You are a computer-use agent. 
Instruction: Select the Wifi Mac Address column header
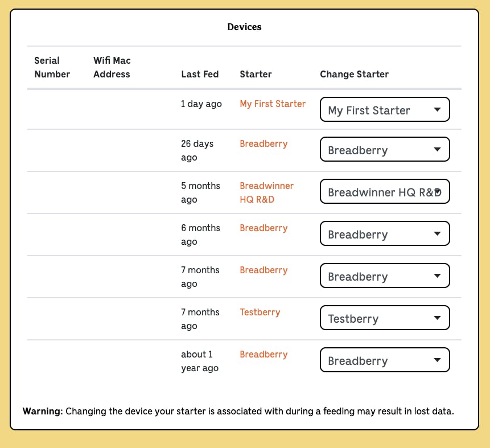coord(112,67)
